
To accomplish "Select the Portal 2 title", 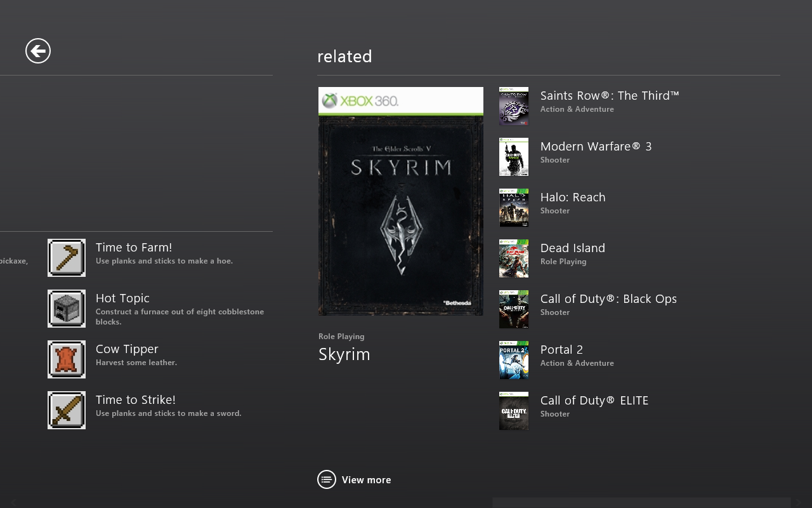I will pyautogui.click(x=561, y=349).
